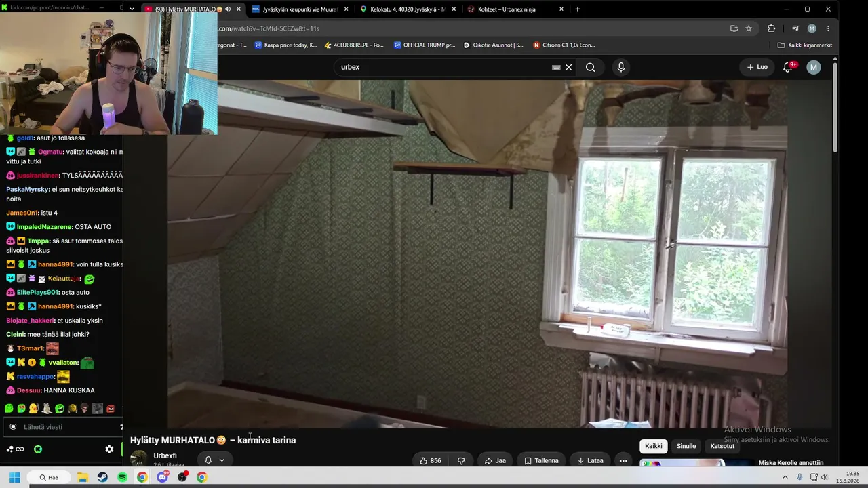868x488 pixels.
Task: Switch to the Kohteet – Urbanex ninja tab
Action: [517, 9]
